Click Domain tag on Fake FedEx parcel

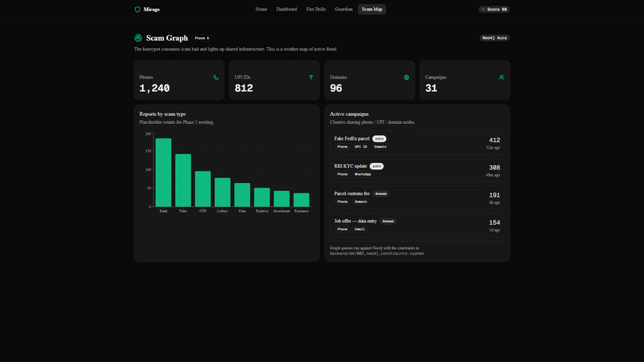point(380,147)
